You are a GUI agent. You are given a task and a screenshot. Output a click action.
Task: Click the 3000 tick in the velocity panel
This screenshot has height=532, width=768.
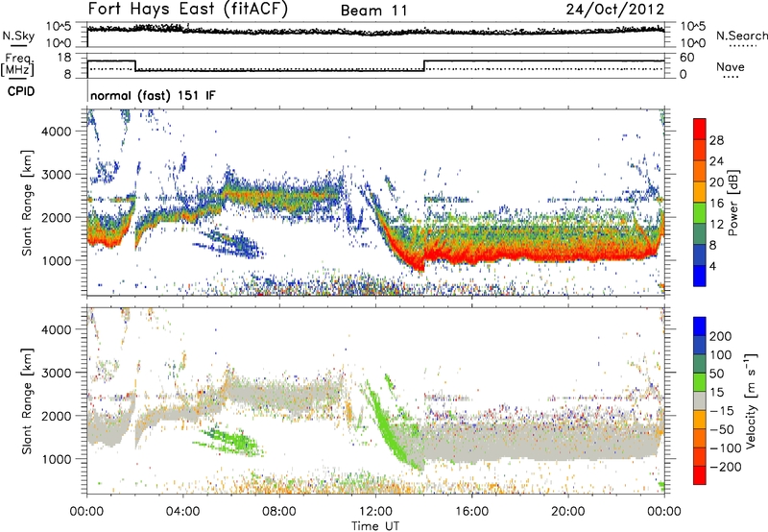(56, 373)
